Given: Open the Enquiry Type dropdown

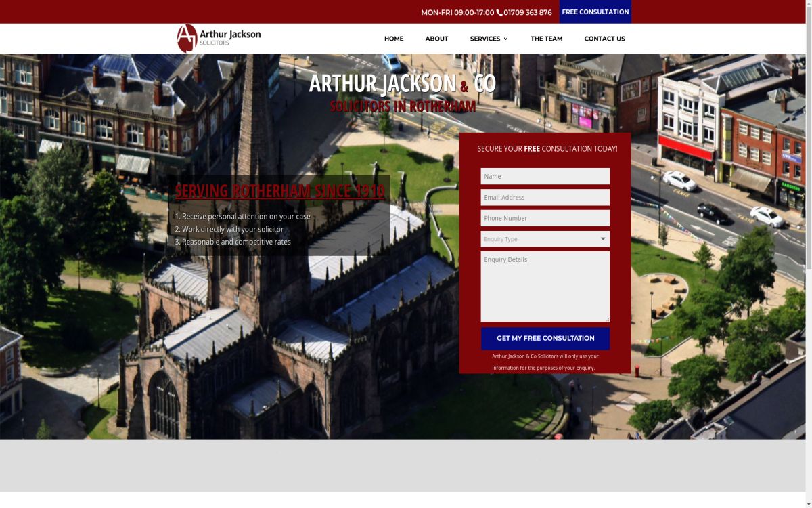Looking at the screenshot, I should [x=545, y=239].
